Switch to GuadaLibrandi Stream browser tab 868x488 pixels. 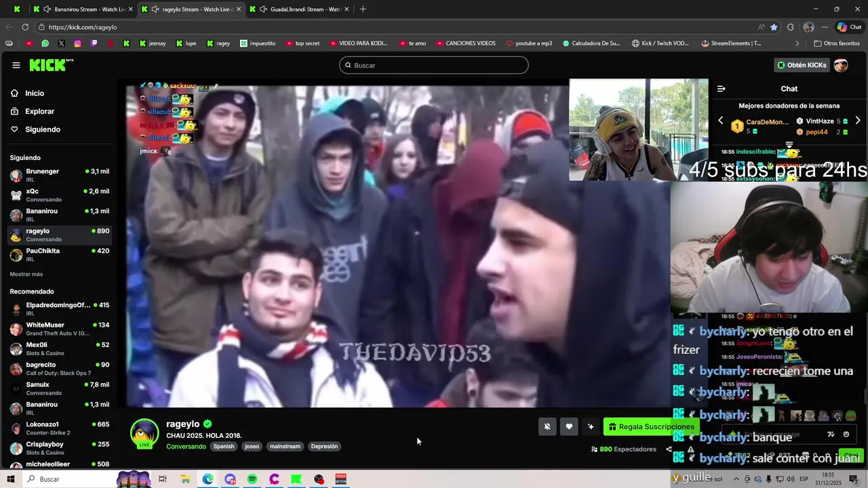tap(299, 9)
